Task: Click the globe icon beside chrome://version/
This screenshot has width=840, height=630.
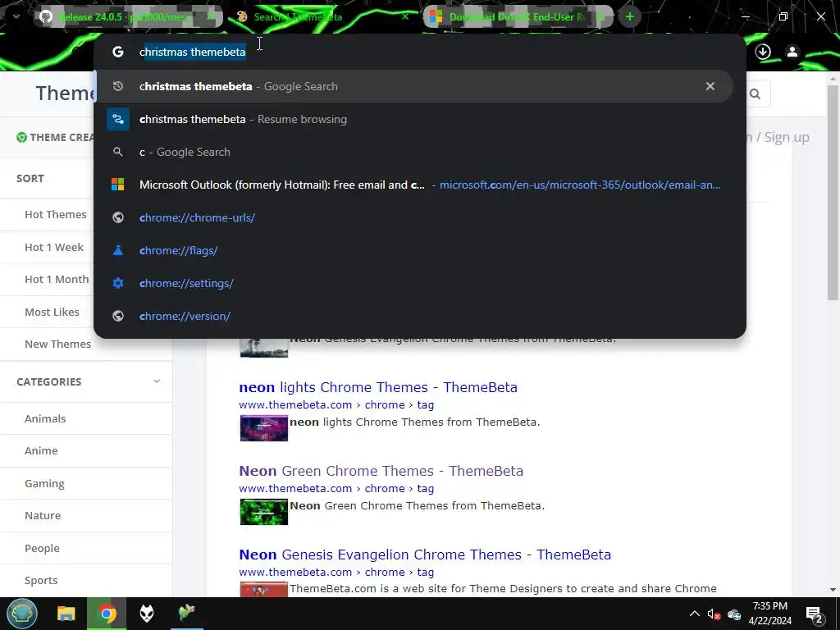Action: coord(118,316)
